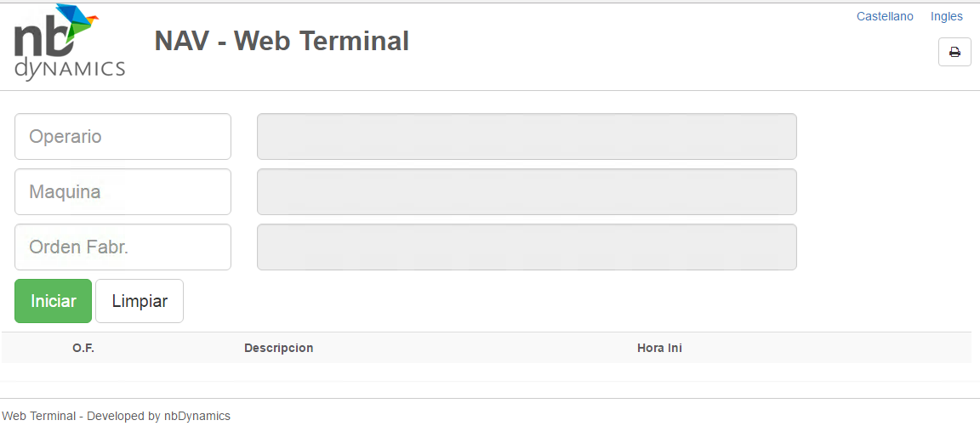Click the origami bird icon in logo

75,19
